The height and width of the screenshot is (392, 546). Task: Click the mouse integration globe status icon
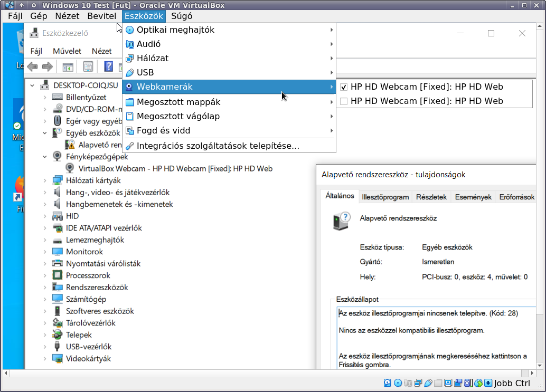[x=478, y=383]
